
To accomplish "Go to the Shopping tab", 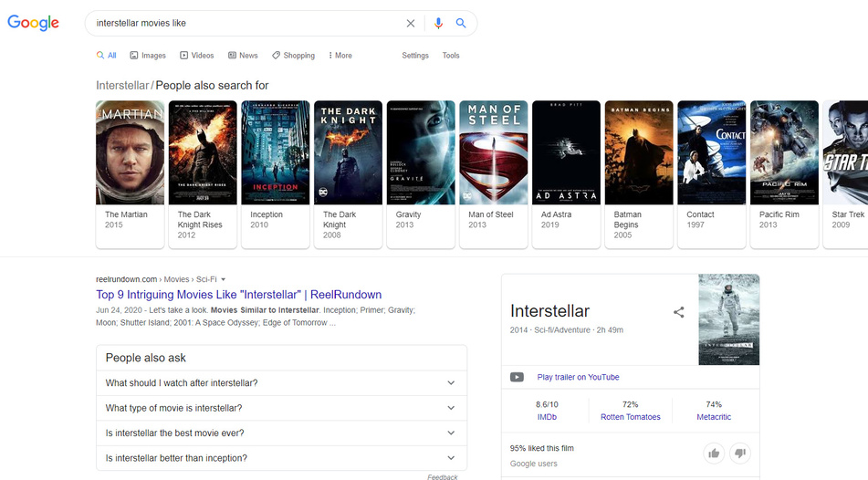I will (293, 56).
